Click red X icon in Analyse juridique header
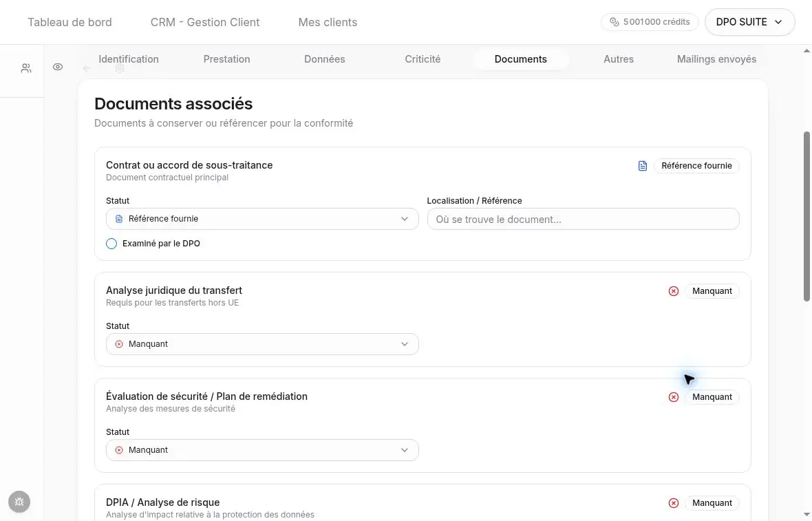Image resolution: width=812 pixels, height=521 pixels. (x=673, y=291)
